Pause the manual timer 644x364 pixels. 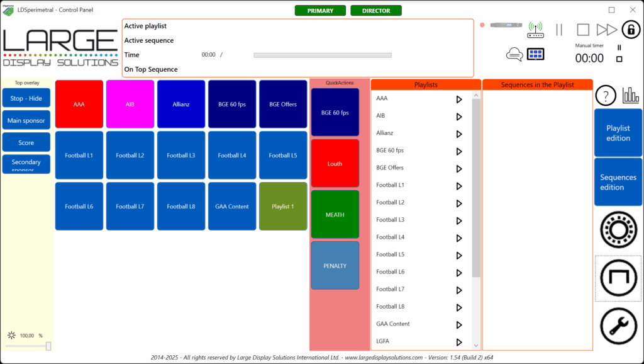pos(619,47)
